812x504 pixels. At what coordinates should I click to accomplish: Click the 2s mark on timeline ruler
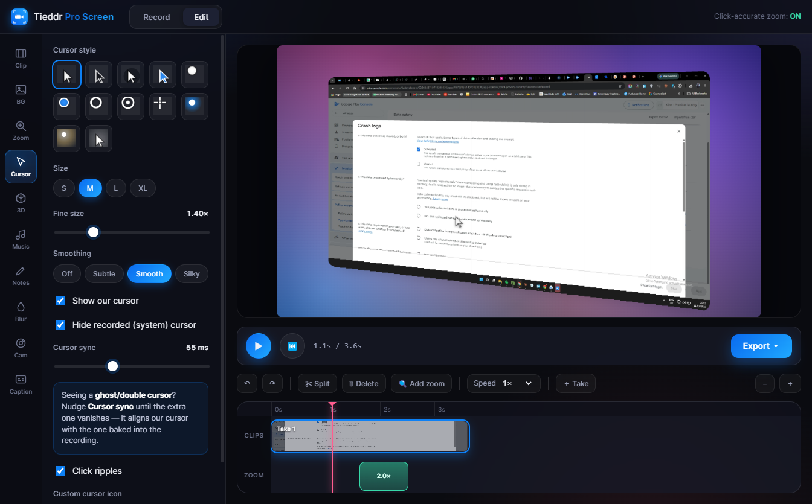387,409
